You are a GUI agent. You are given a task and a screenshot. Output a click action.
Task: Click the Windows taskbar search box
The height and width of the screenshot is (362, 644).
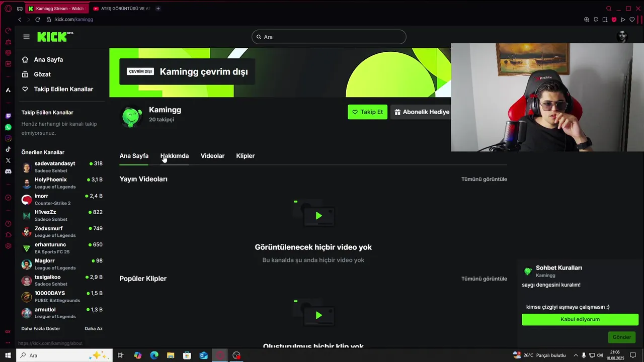click(x=64, y=355)
